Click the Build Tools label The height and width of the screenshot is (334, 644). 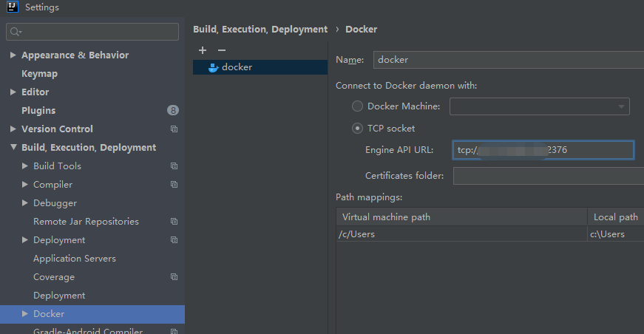pos(57,166)
